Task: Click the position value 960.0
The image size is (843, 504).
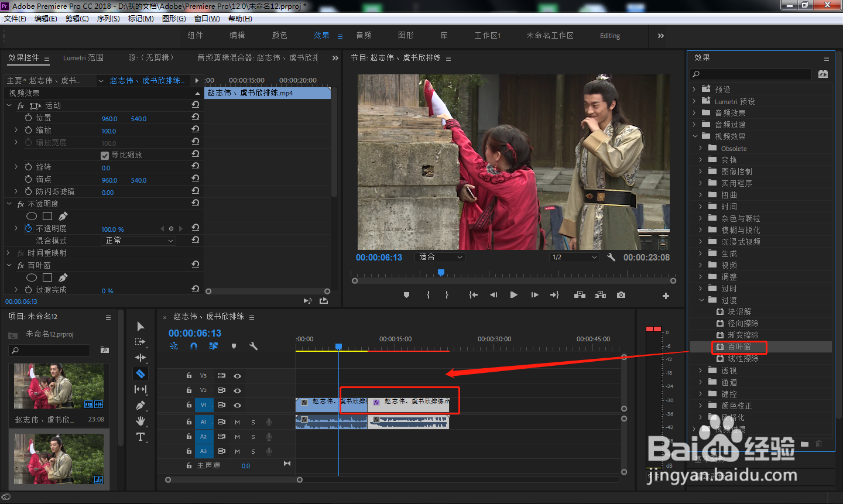Action: click(109, 119)
